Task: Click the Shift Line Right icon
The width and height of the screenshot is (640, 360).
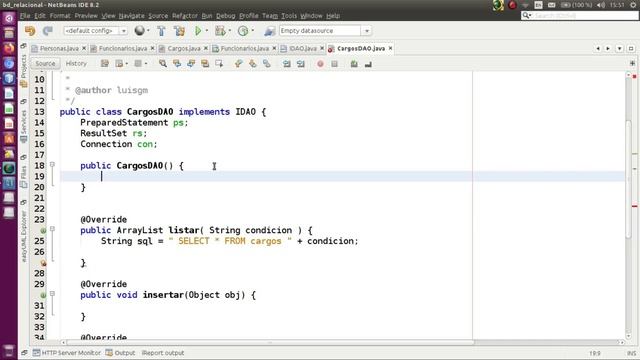Action: 301,64
